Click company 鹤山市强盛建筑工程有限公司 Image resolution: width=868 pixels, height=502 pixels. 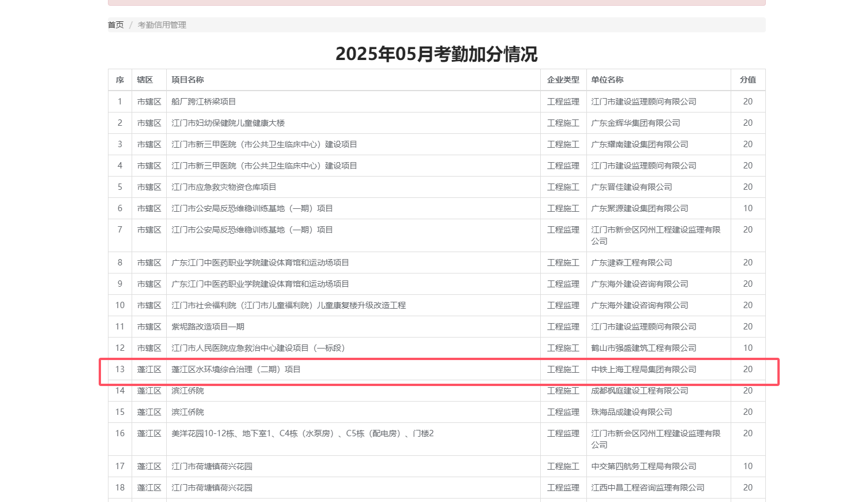[x=643, y=348]
